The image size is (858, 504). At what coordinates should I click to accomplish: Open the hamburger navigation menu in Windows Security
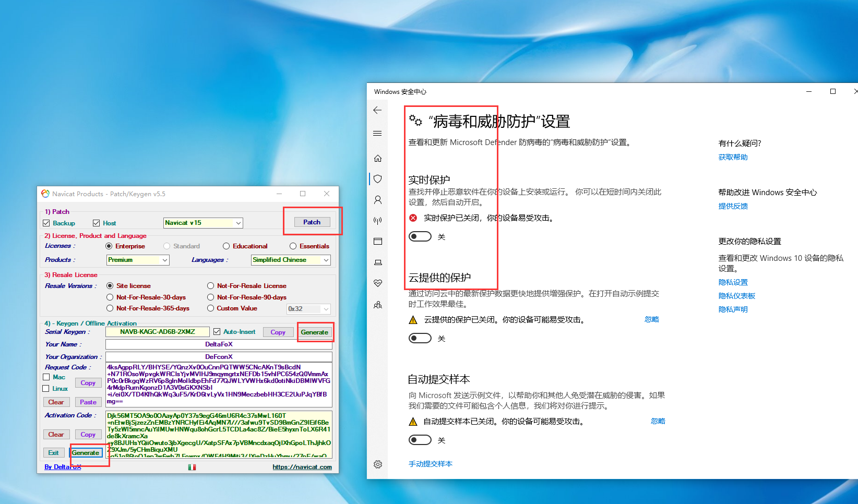click(x=377, y=134)
